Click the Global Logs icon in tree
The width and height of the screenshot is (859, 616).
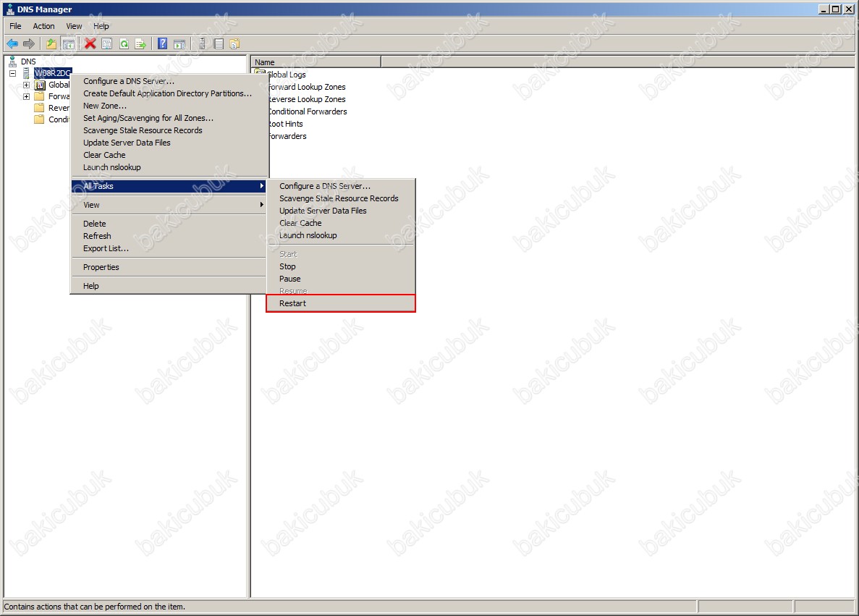click(x=40, y=85)
